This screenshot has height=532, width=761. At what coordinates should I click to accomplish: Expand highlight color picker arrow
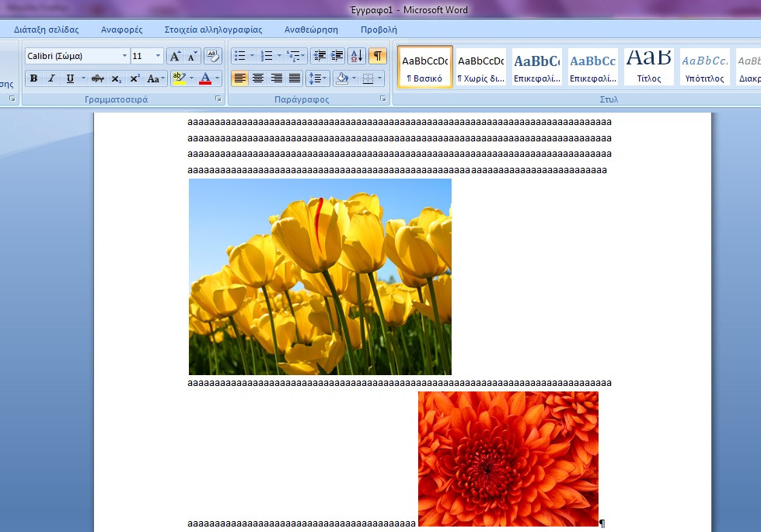pos(191,78)
